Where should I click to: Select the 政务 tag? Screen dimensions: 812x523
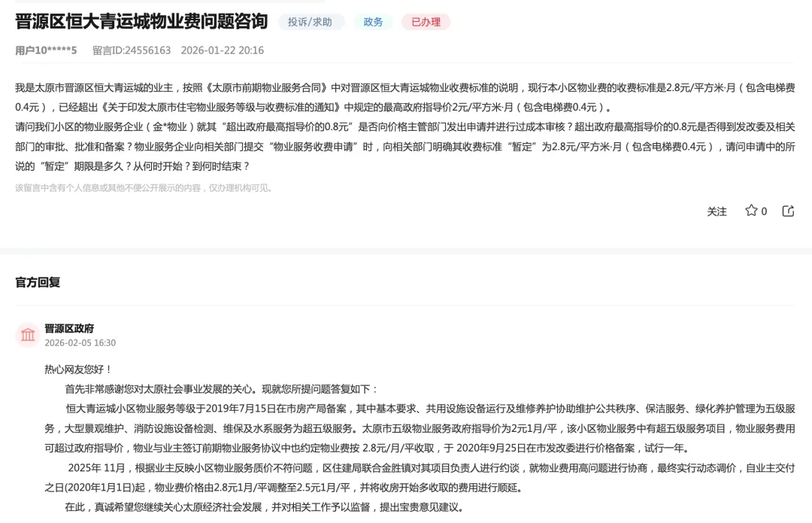pos(373,22)
